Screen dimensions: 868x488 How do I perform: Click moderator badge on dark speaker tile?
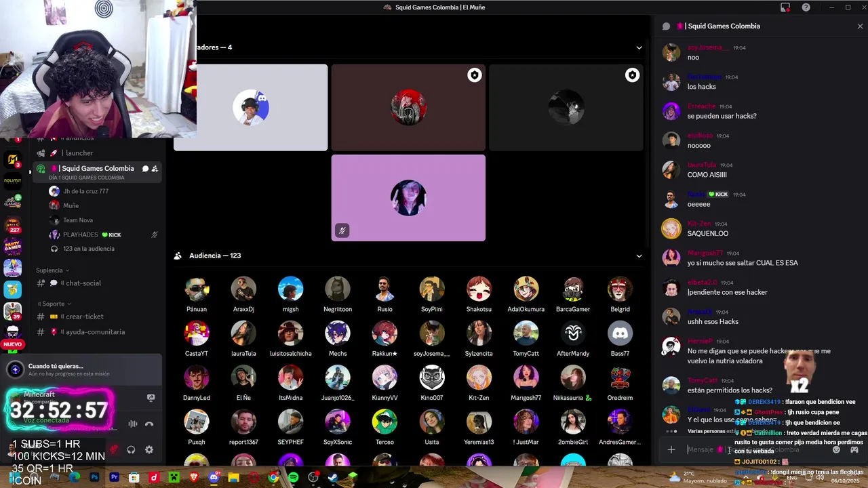tap(632, 75)
